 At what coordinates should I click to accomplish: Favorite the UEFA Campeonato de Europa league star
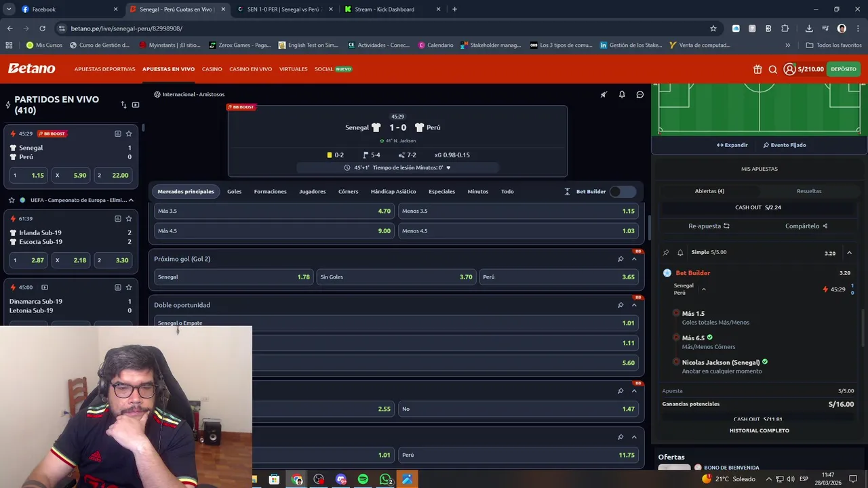click(x=12, y=200)
